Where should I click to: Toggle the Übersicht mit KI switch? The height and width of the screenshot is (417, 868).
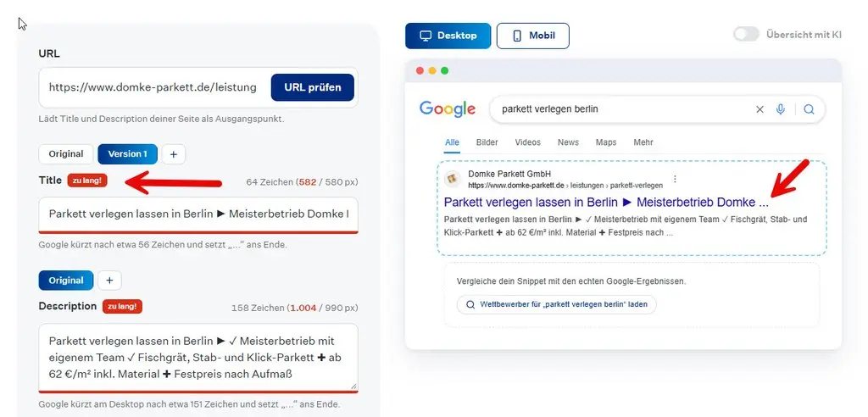pos(746,35)
